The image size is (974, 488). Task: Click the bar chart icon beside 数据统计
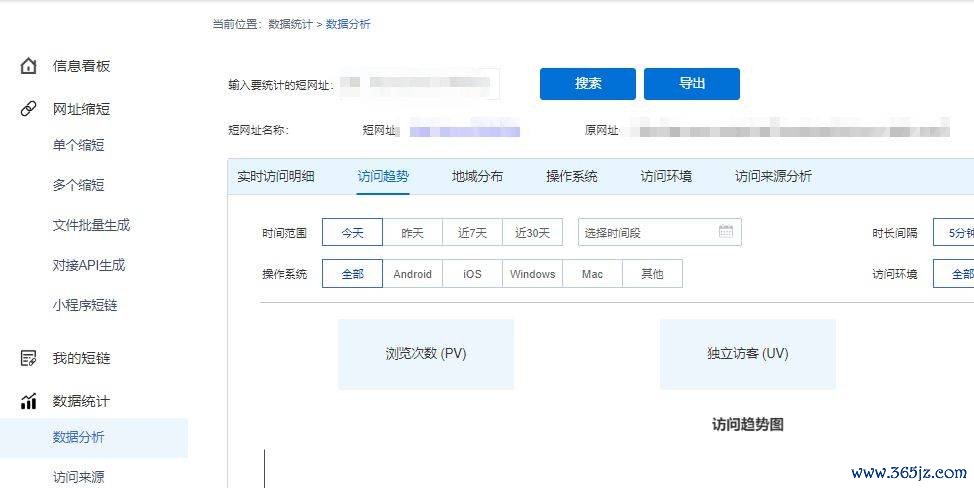point(29,402)
